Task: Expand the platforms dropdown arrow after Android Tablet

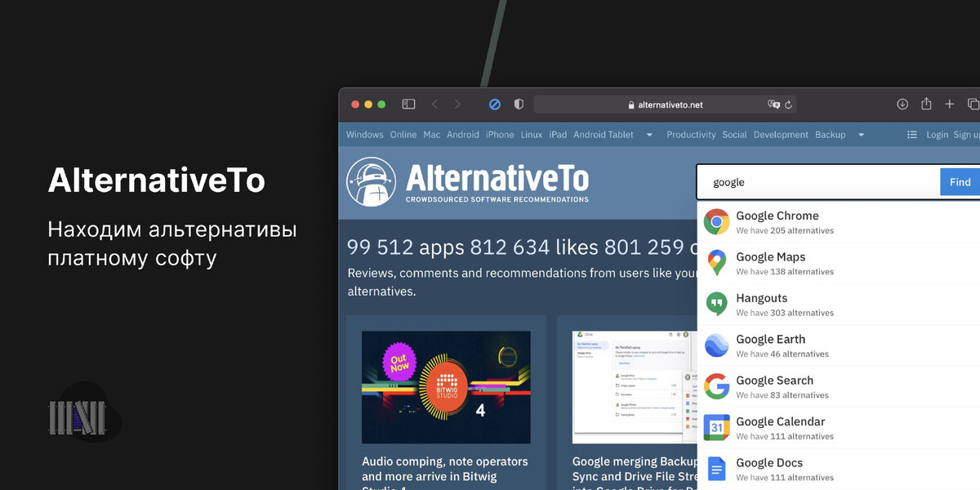Action: (649, 135)
